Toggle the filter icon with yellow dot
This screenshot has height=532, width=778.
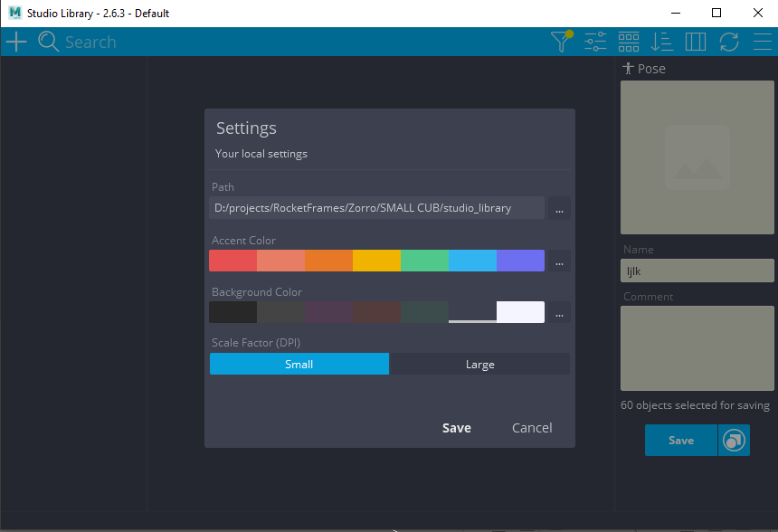(561, 42)
